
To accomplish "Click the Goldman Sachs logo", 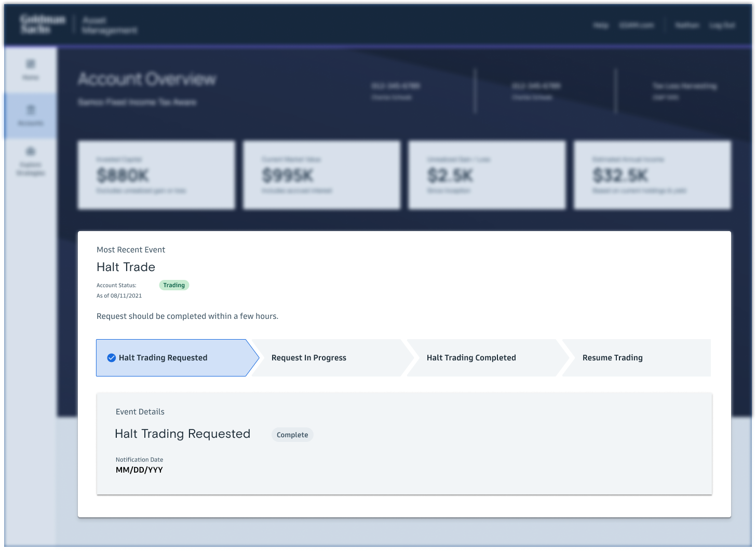I will click(x=43, y=25).
